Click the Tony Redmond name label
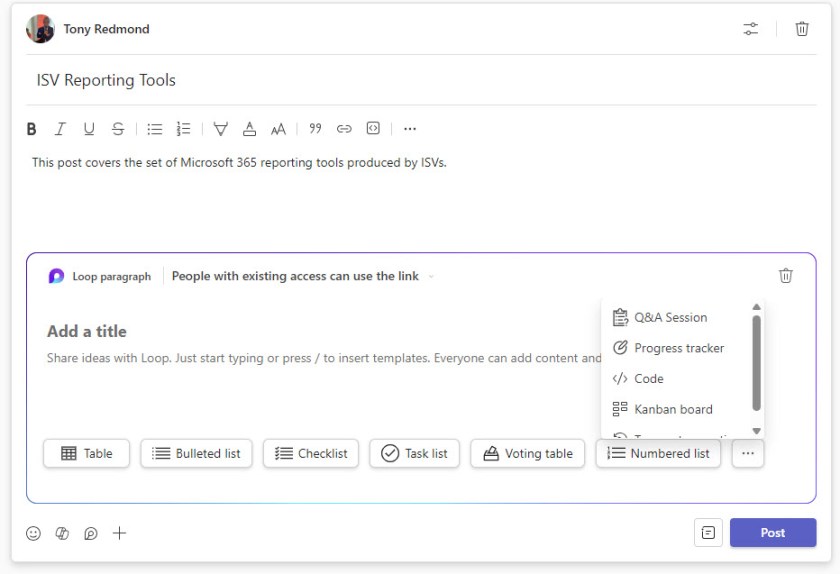The height and width of the screenshot is (574, 840). click(x=107, y=29)
